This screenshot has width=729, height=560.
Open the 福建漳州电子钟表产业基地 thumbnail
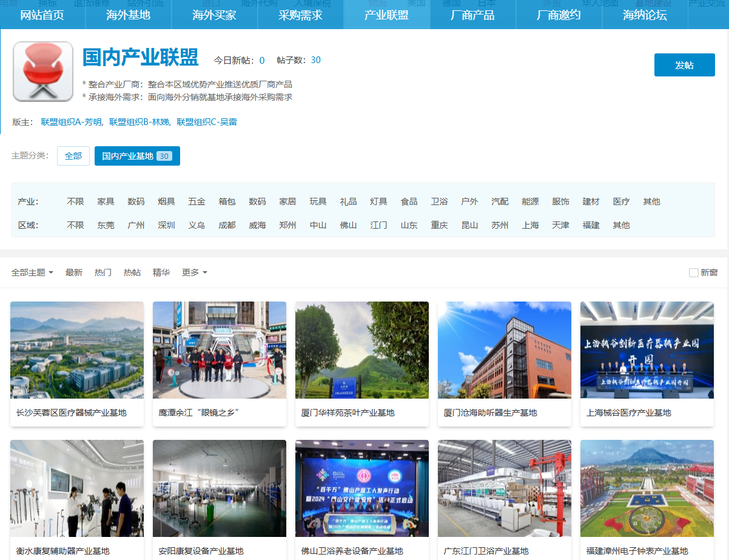click(x=647, y=488)
